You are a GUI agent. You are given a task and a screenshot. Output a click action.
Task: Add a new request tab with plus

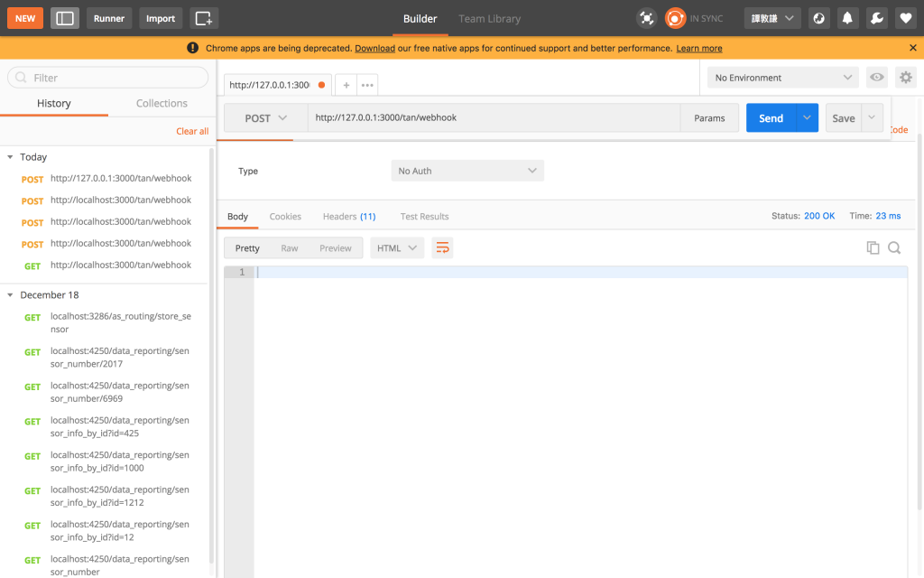(x=346, y=85)
